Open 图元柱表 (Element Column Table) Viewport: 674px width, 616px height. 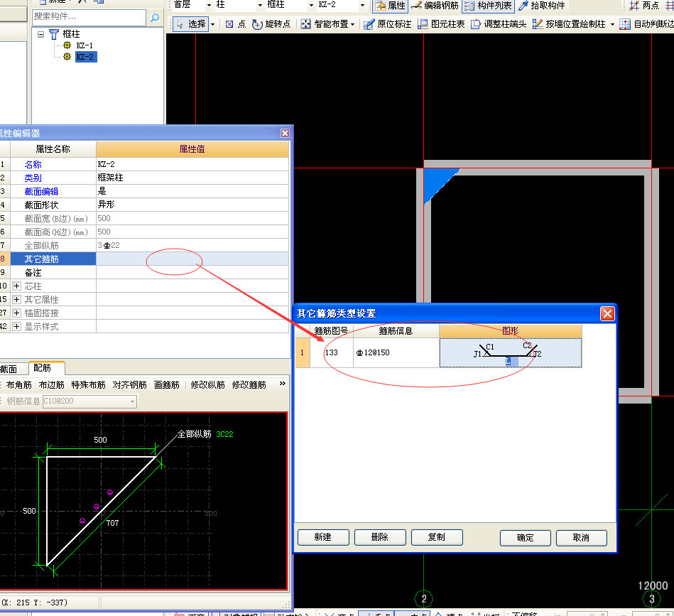pyautogui.click(x=442, y=24)
